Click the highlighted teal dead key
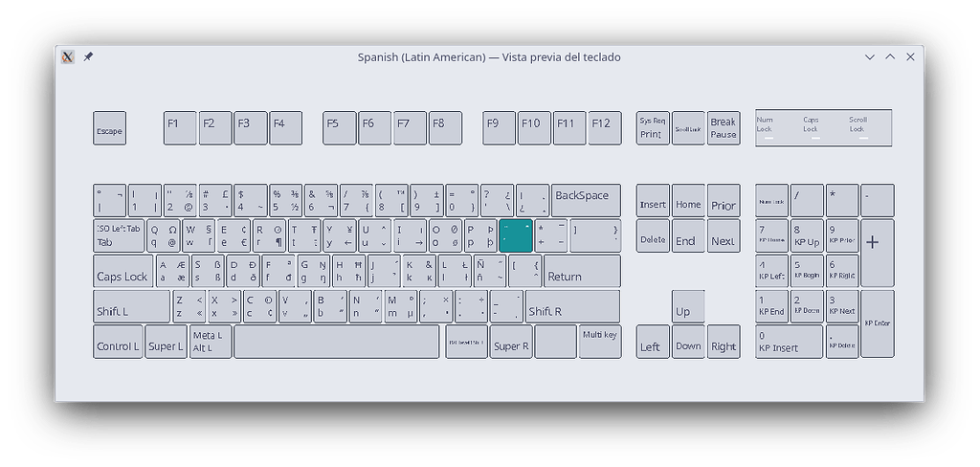This screenshot has width=980, height=467. pos(516,235)
